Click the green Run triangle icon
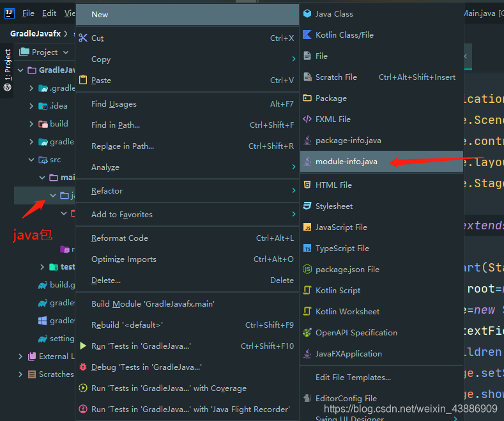Image resolution: width=504 pixels, height=421 pixels. click(83, 346)
